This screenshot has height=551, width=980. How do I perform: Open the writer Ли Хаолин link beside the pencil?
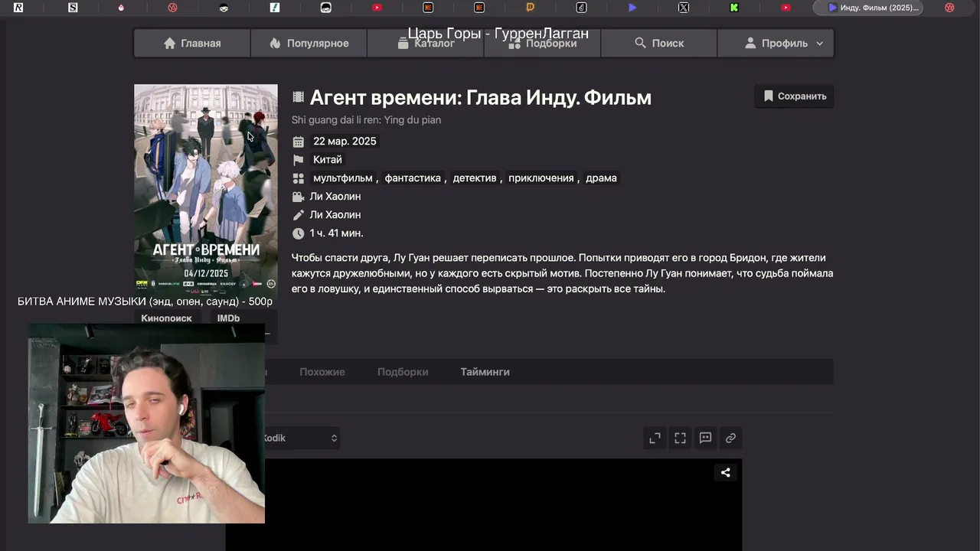pyautogui.click(x=335, y=215)
